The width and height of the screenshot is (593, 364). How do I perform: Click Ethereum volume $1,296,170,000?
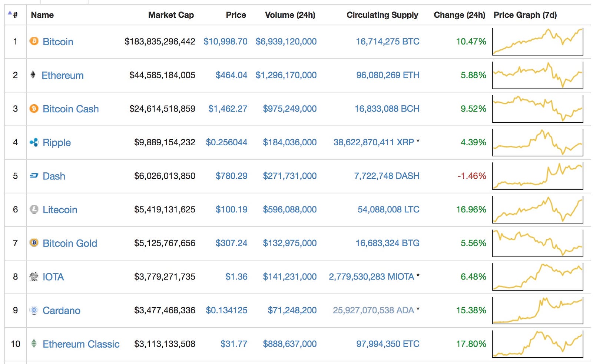pos(286,75)
